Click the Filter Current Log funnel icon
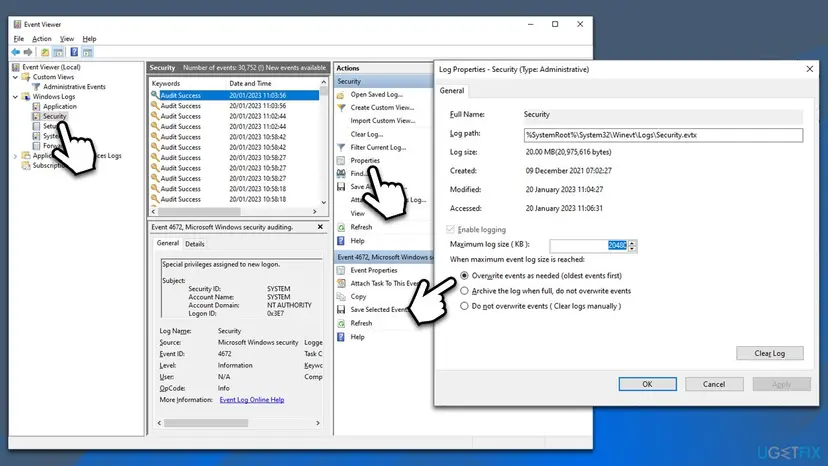828x466 pixels. 341,147
